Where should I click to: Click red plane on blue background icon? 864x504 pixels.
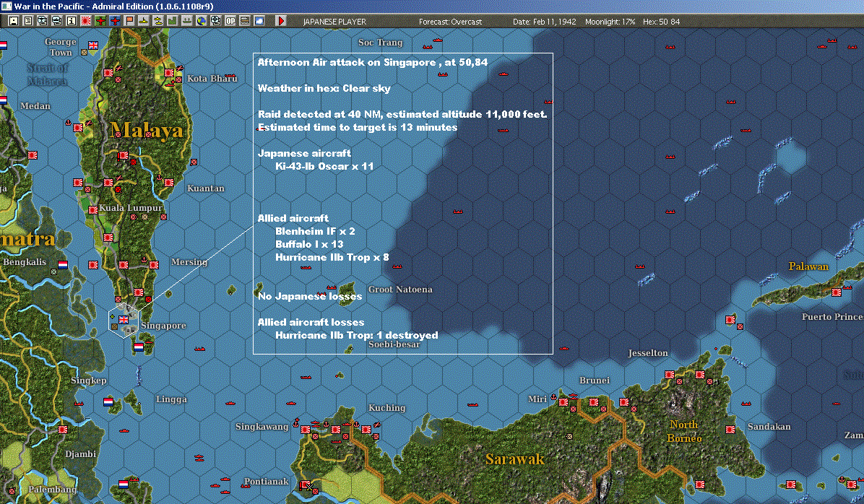[x=115, y=21]
